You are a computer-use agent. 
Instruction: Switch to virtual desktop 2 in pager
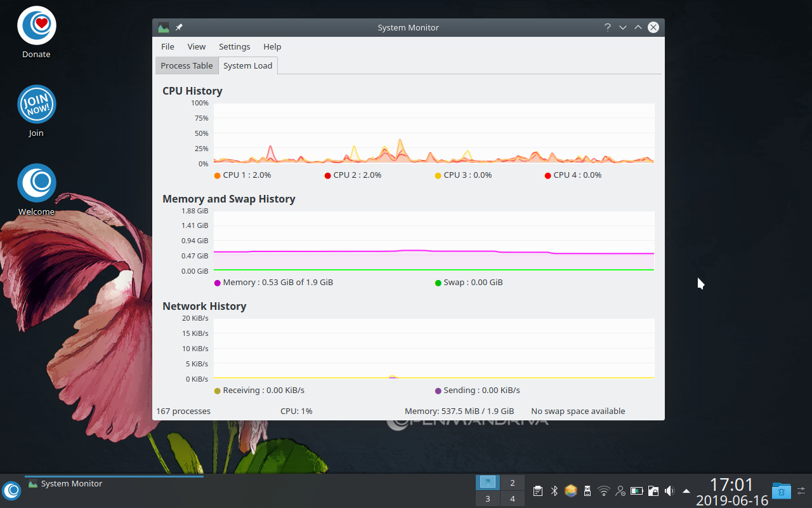point(513,483)
